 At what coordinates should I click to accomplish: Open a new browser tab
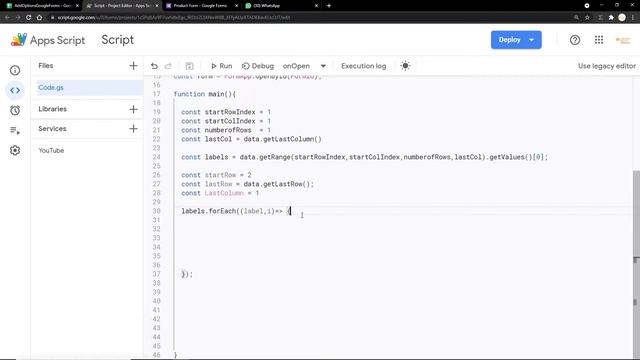[x=329, y=6]
